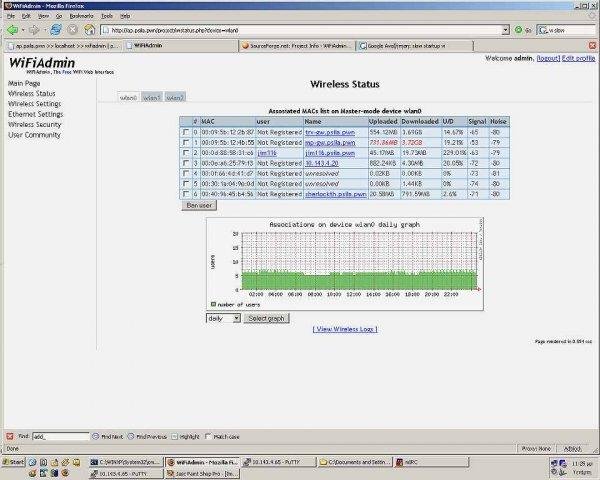Click the grey Forward arrow in the toolbar
This screenshot has height=480, width=600.
coord(34,29)
